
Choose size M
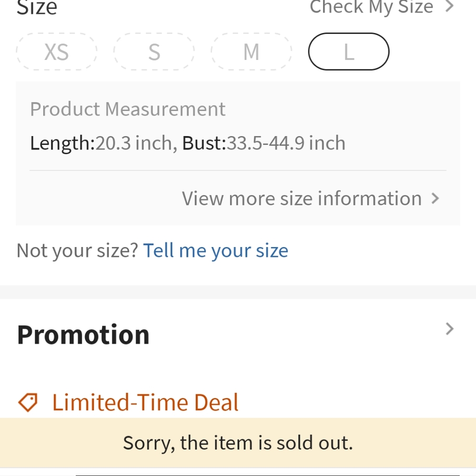[x=252, y=51]
